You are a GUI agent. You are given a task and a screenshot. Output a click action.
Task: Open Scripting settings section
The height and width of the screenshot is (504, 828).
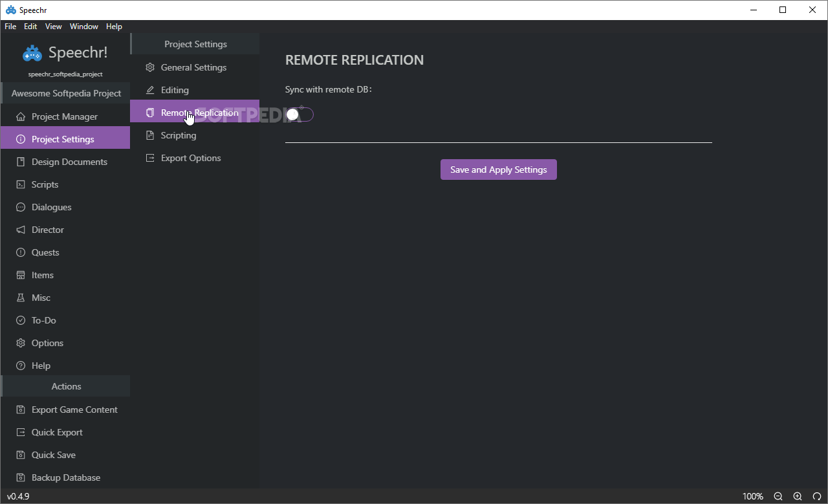[x=195, y=135]
